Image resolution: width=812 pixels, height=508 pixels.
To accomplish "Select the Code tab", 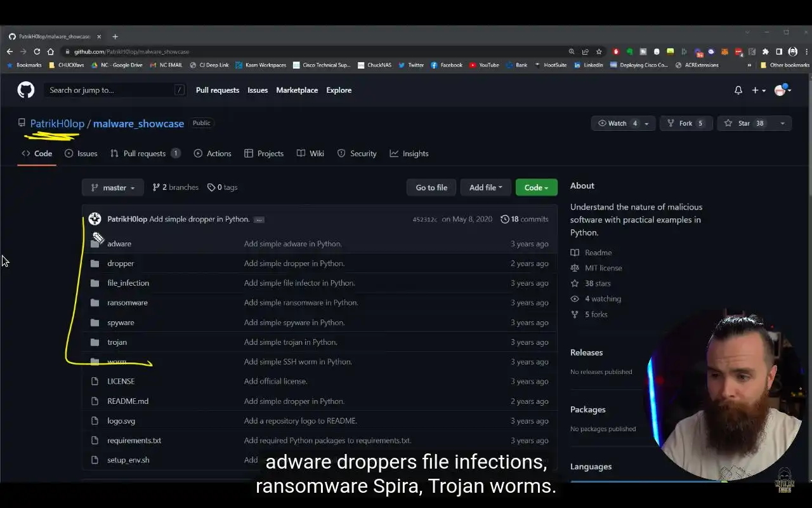I will click(x=37, y=154).
